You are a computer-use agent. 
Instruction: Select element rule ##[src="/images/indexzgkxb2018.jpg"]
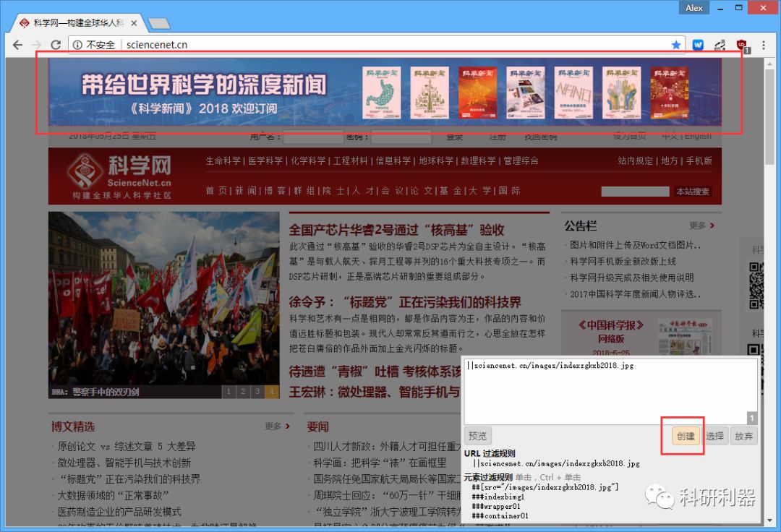(x=545, y=486)
